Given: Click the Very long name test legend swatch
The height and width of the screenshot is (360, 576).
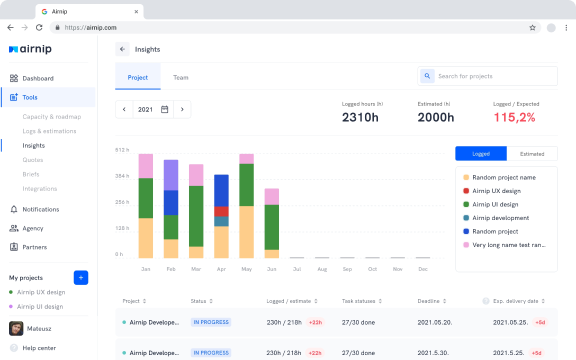Looking at the screenshot, I should coord(466,245).
